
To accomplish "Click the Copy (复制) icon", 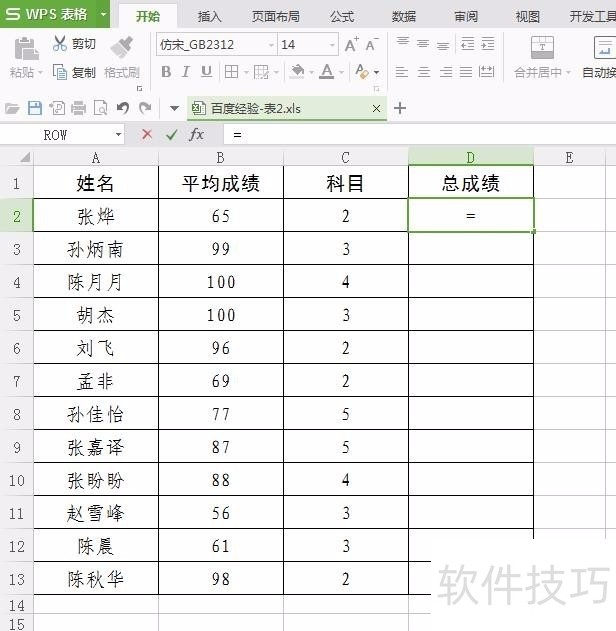I will pyautogui.click(x=60, y=72).
